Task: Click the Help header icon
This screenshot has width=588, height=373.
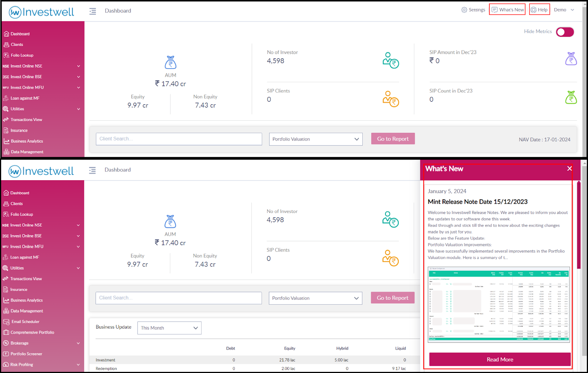Action: [539, 10]
